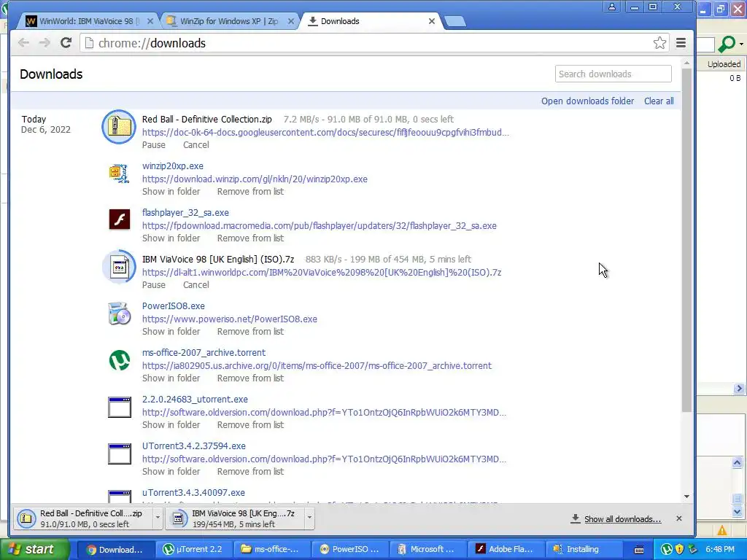Click Show all downloads link
The image size is (747, 560).
click(622, 519)
